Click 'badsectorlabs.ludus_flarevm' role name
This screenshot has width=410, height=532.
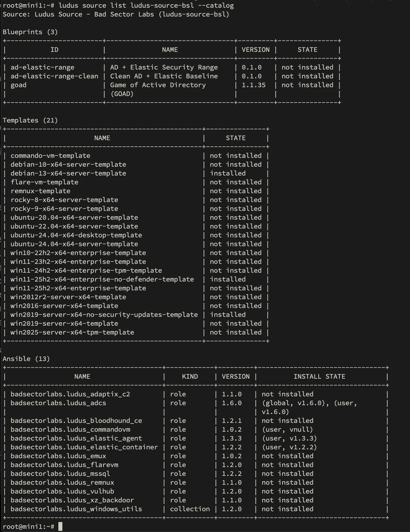[x=64, y=465]
